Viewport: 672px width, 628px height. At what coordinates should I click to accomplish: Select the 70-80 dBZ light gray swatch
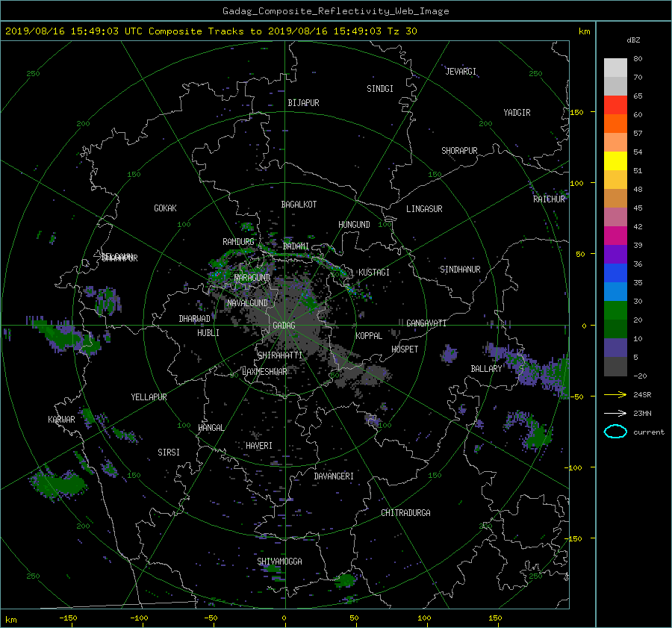615,68
